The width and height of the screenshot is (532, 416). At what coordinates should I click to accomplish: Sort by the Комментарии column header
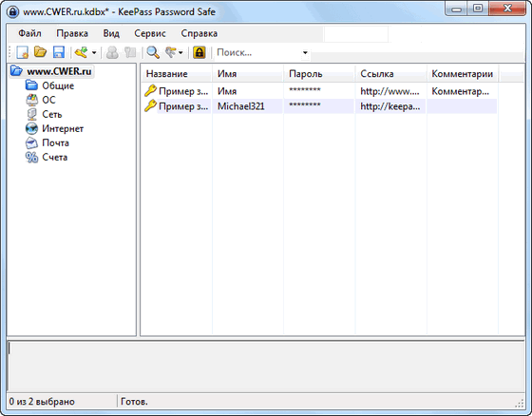click(462, 74)
